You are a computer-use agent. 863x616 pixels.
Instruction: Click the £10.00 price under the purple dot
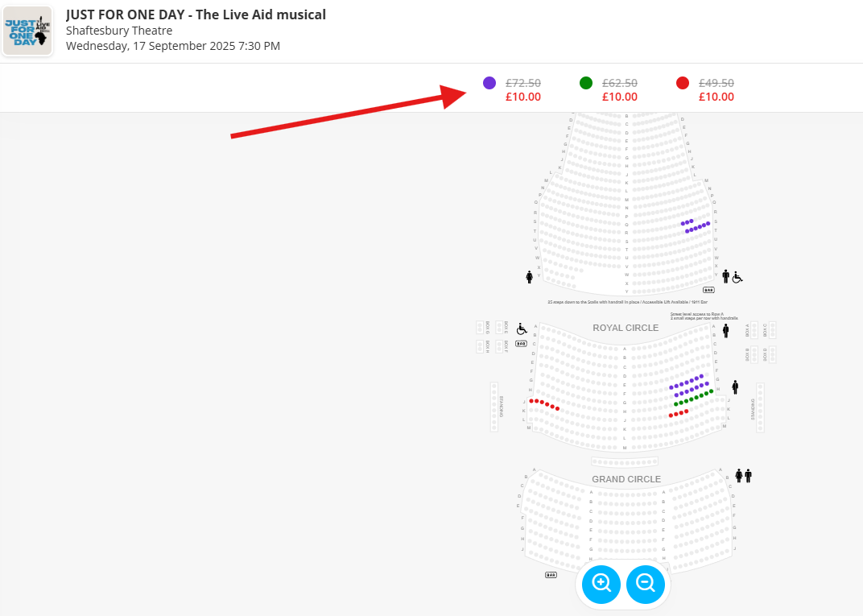coord(522,97)
